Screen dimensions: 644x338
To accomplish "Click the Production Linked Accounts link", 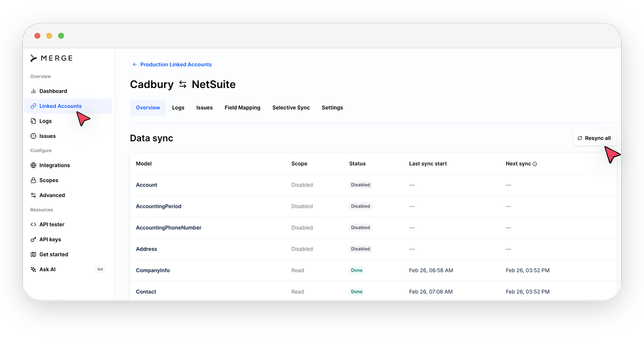I will tap(176, 65).
